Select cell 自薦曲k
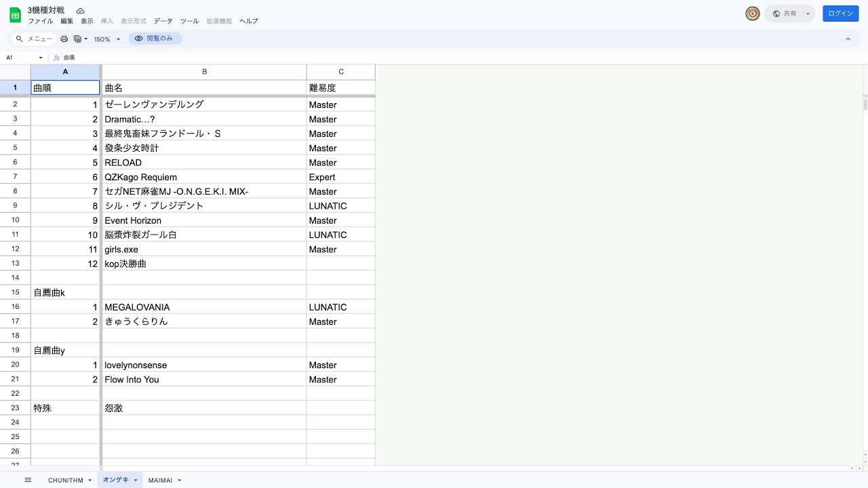This screenshot has height=488, width=868. point(65,293)
